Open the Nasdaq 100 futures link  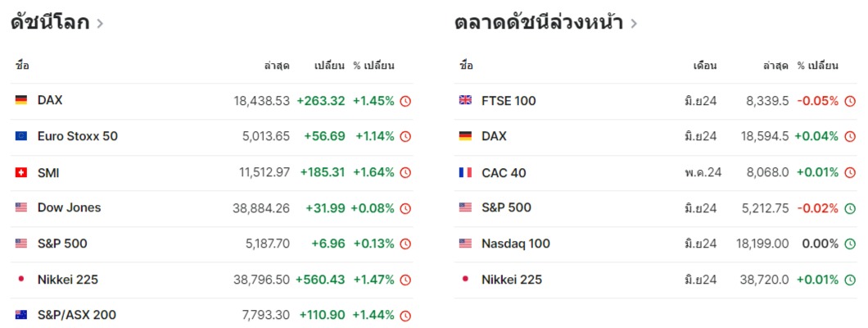click(x=516, y=244)
